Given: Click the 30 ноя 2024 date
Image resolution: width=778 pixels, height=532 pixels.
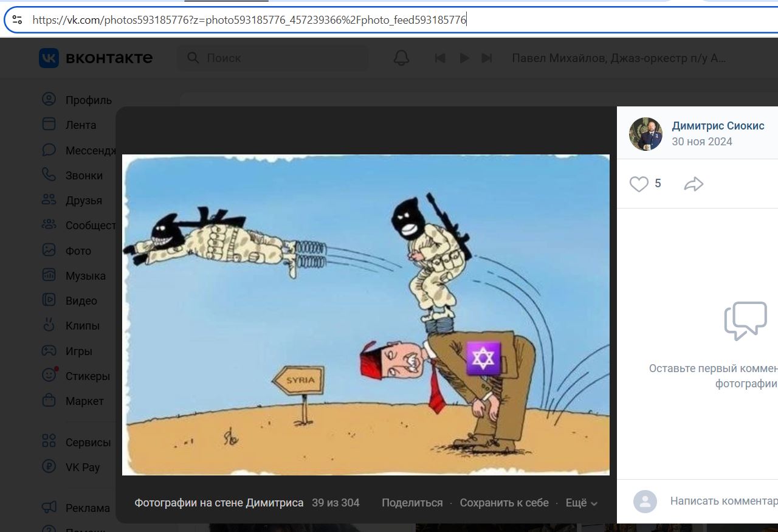Looking at the screenshot, I should [702, 142].
